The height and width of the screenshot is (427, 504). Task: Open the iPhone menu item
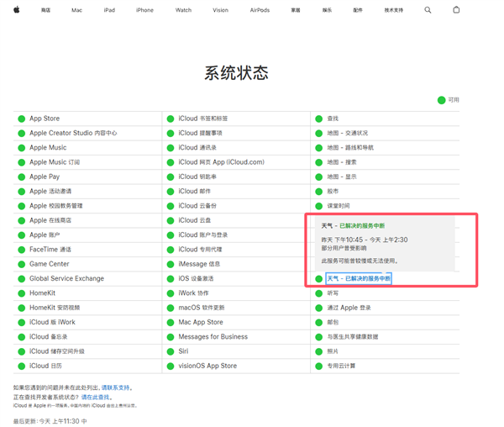[x=144, y=10]
